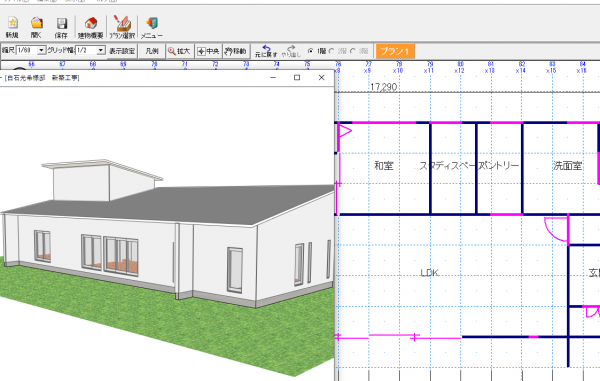This screenshot has width=600, height=381.
Task: Open the メニュー exit door icon
Action: [x=152, y=27]
